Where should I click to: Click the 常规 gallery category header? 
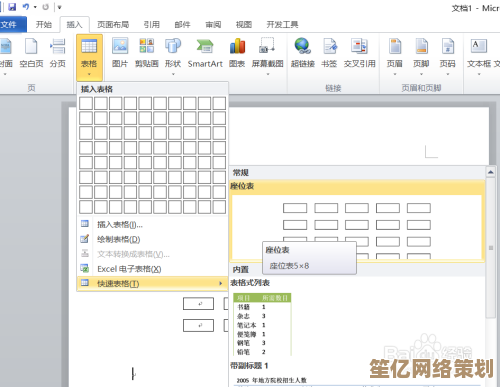click(357, 173)
